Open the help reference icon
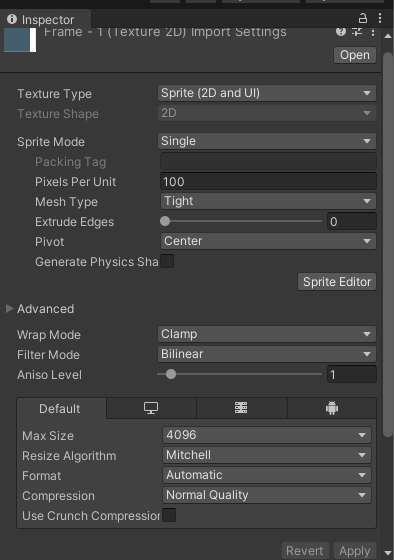This screenshot has height=560, width=394. click(341, 31)
